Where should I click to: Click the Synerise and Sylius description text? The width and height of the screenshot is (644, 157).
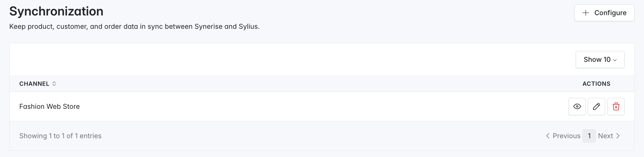[134, 27]
